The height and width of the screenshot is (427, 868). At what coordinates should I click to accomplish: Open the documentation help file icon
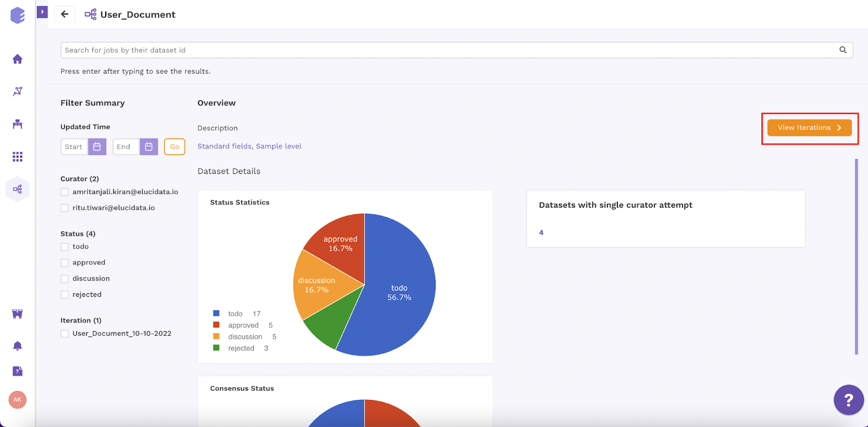(x=17, y=371)
